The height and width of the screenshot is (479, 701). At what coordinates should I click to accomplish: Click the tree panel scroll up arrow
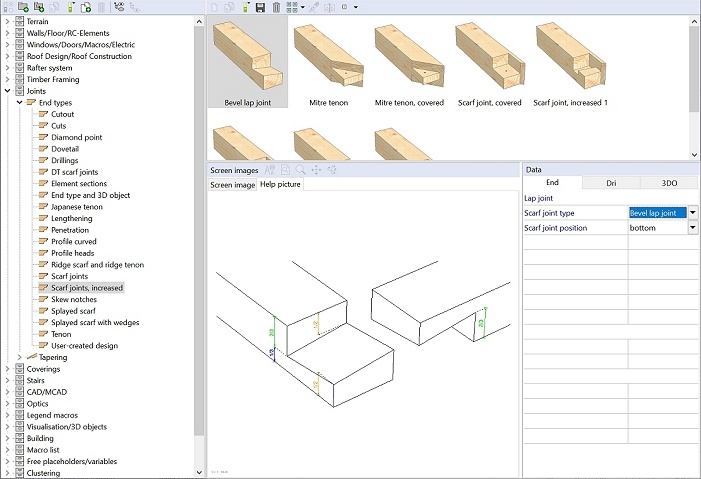[x=199, y=21]
